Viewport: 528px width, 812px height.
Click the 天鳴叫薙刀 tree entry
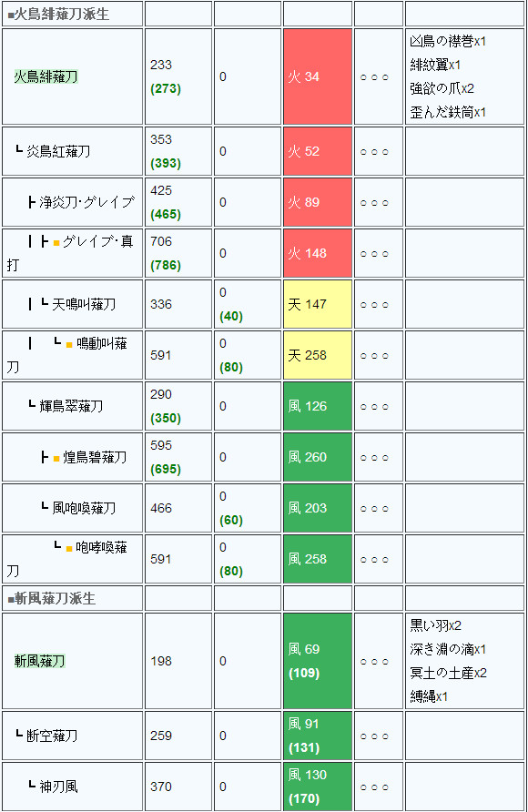pyautogui.click(x=84, y=304)
